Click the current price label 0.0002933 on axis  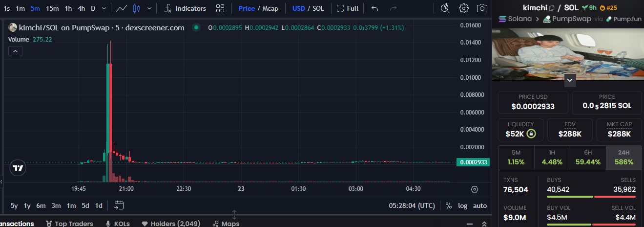click(x=473, y=162)
